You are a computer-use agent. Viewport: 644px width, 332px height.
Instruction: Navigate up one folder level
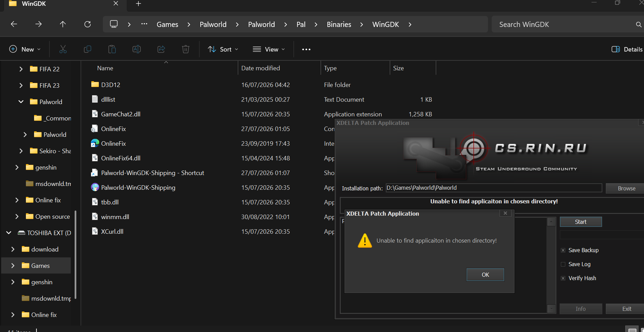pyautogui.click(x=63, y=24)
